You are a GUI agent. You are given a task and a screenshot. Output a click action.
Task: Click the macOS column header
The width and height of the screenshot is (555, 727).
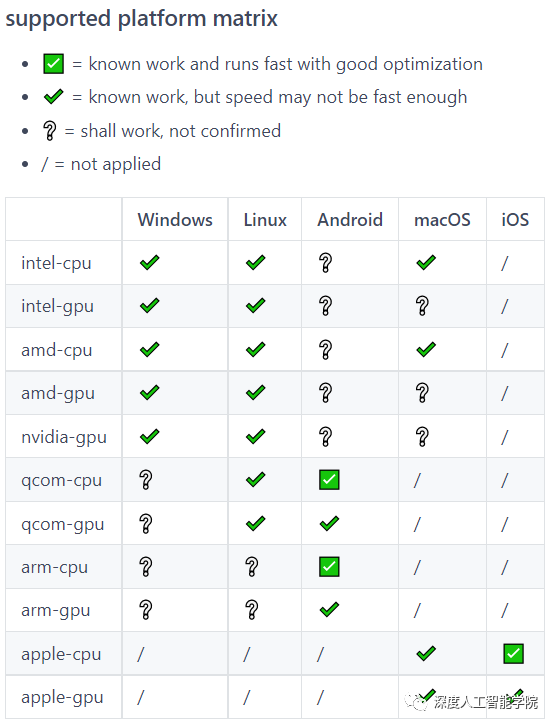pos(442,219)
